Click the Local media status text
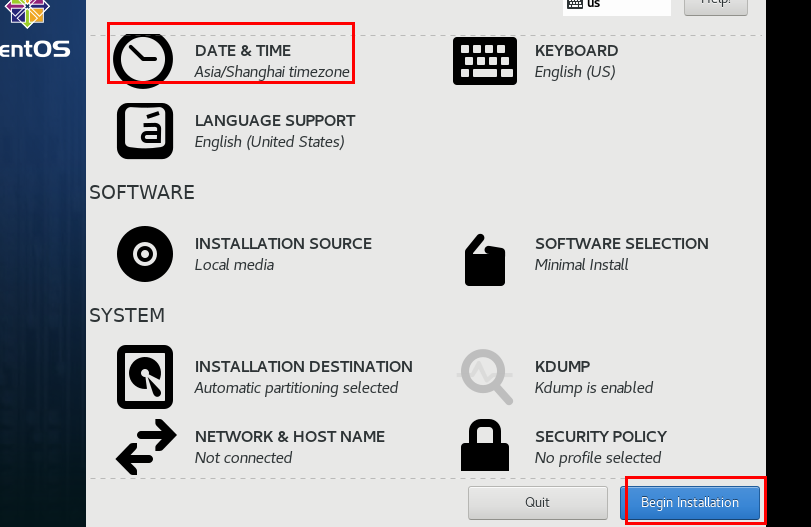Screen dimensions: 811x527 pyautogui.click(x=234, y=265)
